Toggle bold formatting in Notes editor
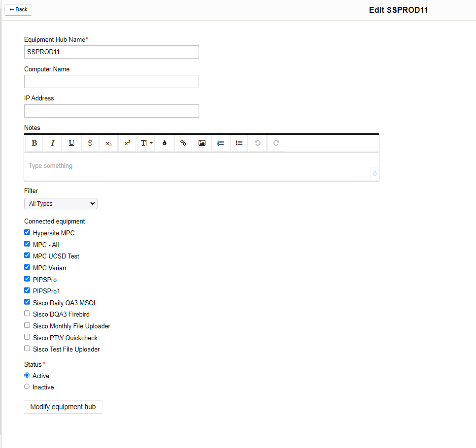476x448 pixels. [x=34, y=143]
